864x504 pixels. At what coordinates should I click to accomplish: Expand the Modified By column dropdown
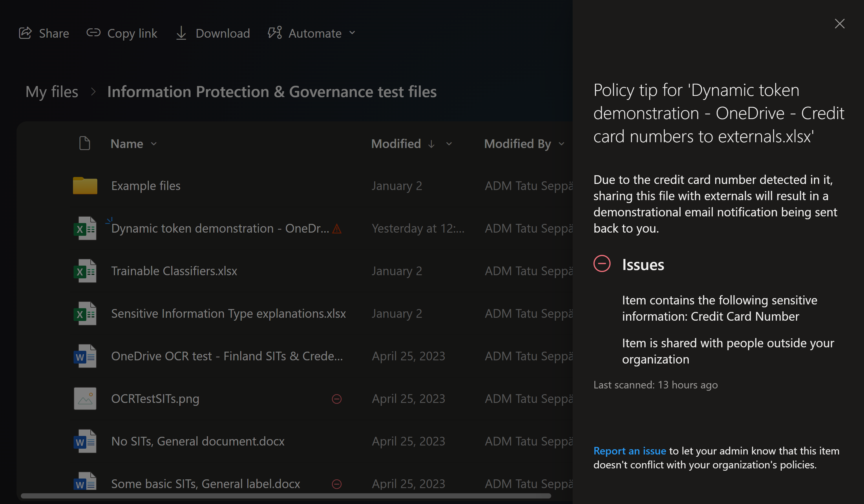pos(561,144)
